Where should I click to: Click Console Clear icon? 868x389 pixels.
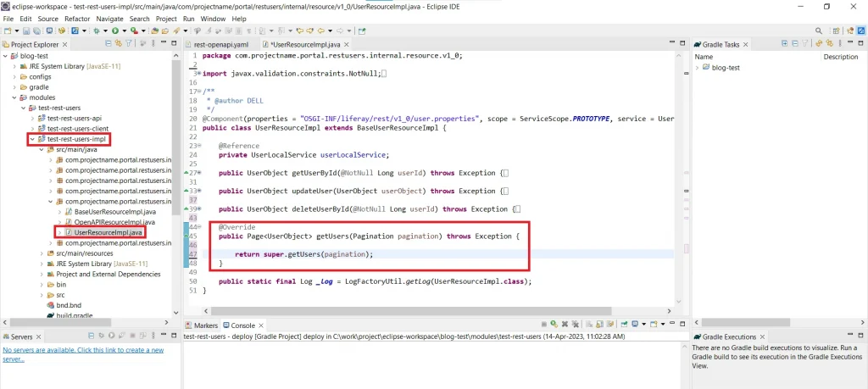click(589, 325)
